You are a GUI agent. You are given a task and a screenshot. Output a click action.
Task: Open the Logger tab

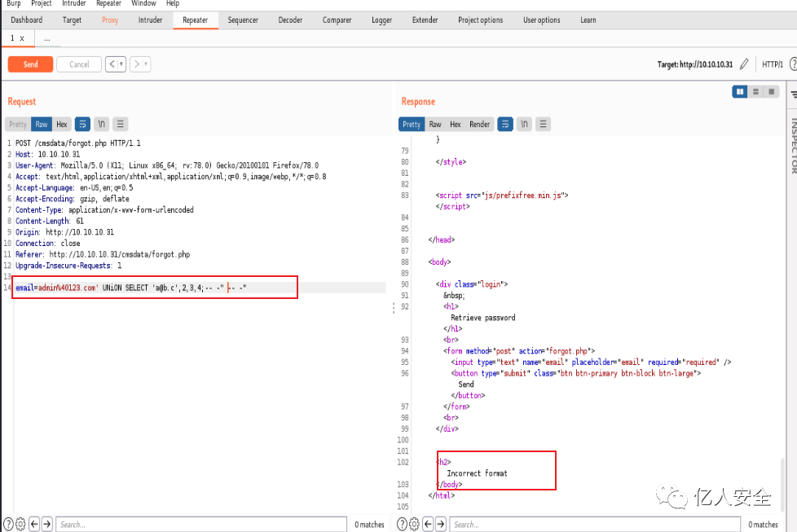(381, 20)
